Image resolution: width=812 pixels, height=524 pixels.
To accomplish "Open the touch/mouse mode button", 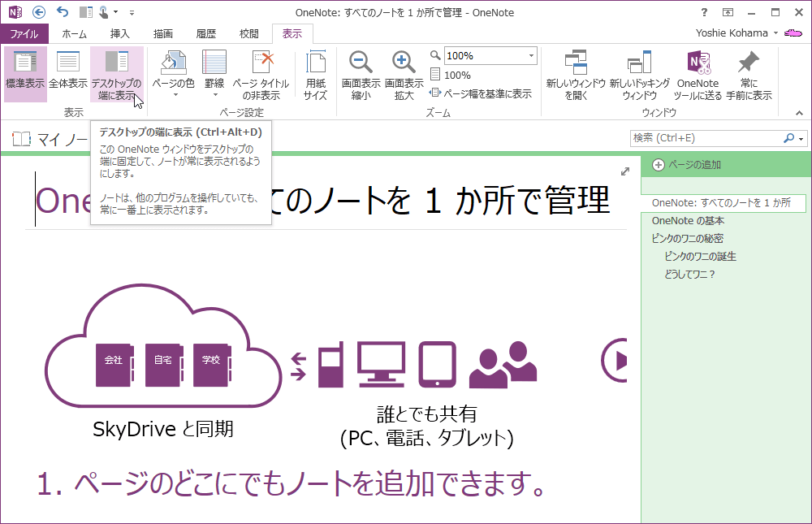I will pos(104,12).
